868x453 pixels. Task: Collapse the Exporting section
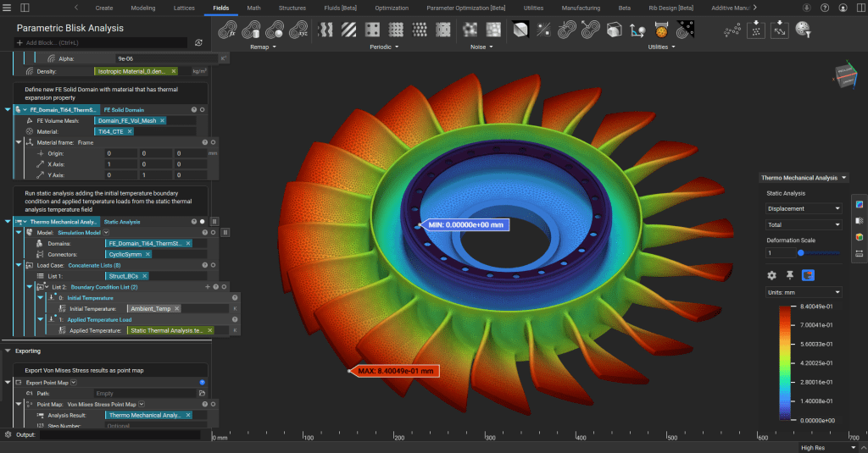(x=8, y=351)
